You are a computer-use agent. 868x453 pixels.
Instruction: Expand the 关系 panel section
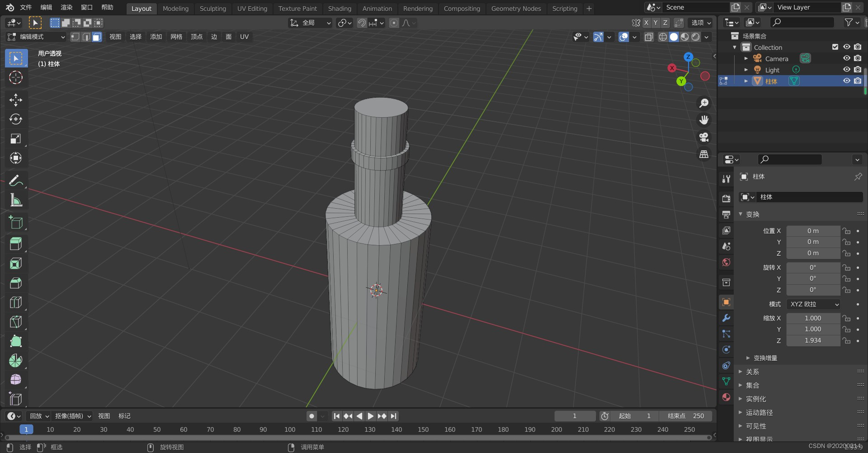pos(752,372)
